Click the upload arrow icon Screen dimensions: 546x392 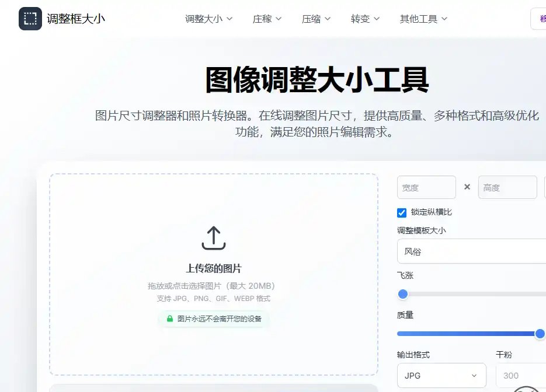click(x=214, y=238)
